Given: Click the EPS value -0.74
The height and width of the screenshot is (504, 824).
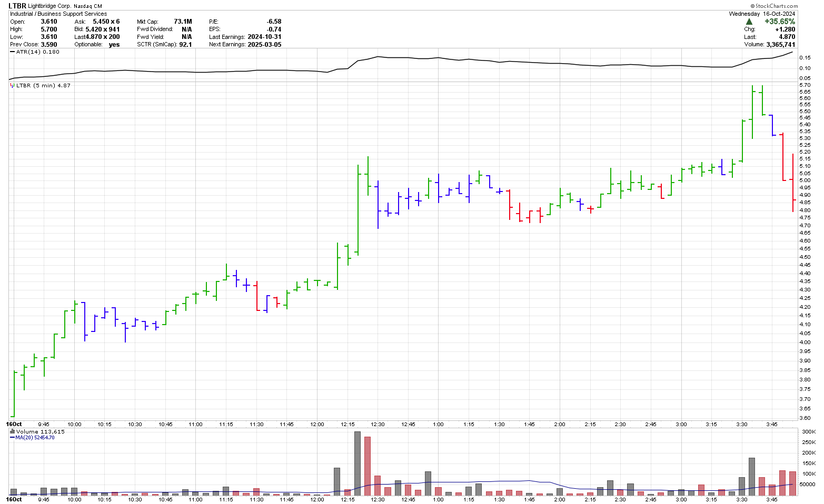Looking at the screenshot, I should pos(274,29).
